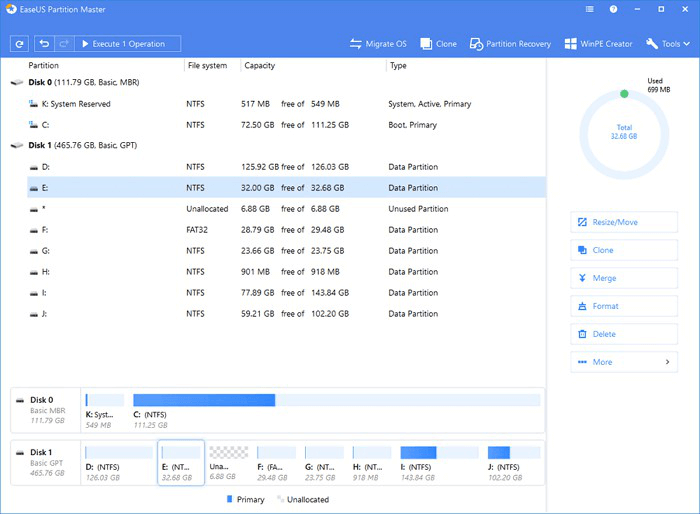Click the Refresh icon in the toolbar

[x=19, y=44]
